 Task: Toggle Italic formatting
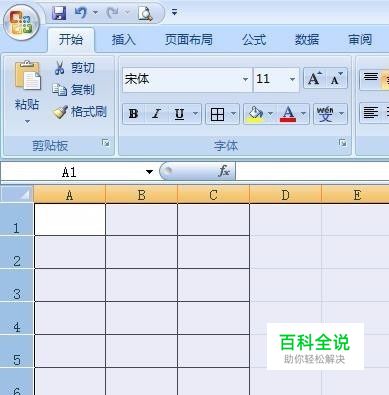point(156,114)
